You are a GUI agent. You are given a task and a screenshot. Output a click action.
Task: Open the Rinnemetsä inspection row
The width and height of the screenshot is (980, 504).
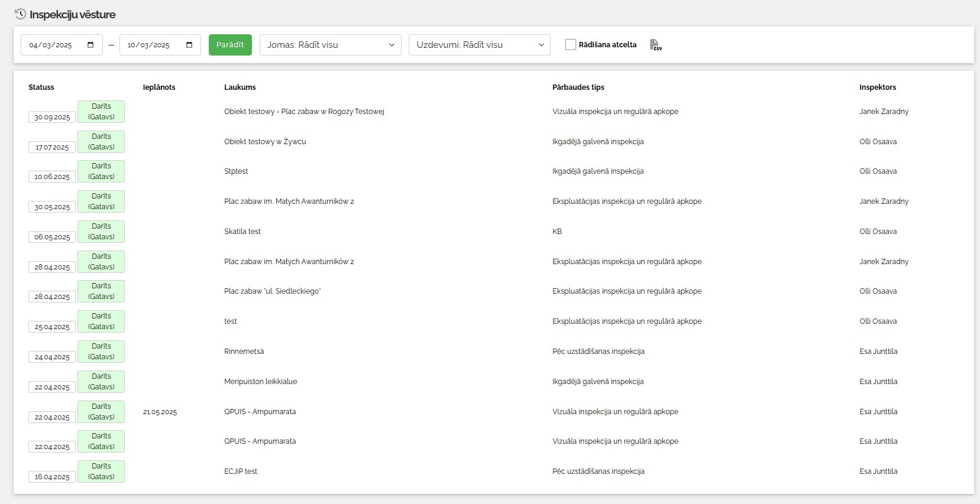pyautogui.click(x=244, y=352)
